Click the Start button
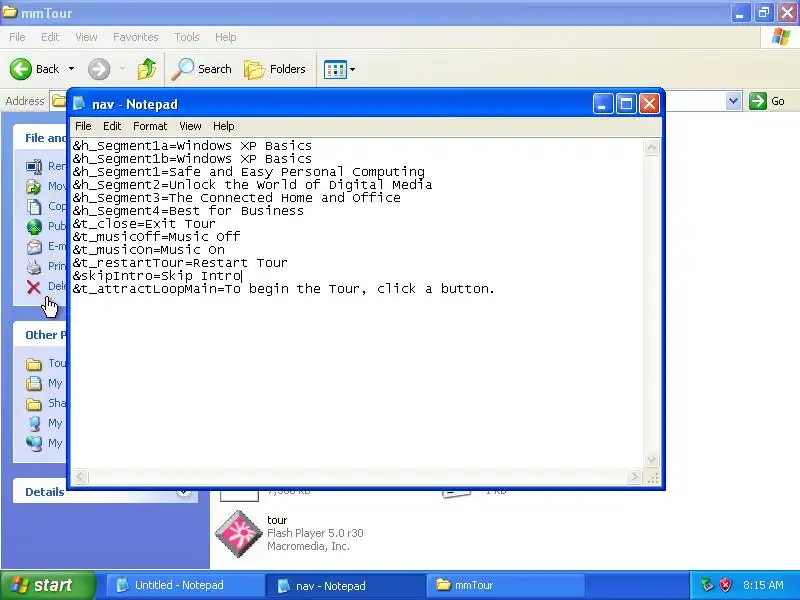The width and height of the screenshot is (800, 600). [48, 585]
